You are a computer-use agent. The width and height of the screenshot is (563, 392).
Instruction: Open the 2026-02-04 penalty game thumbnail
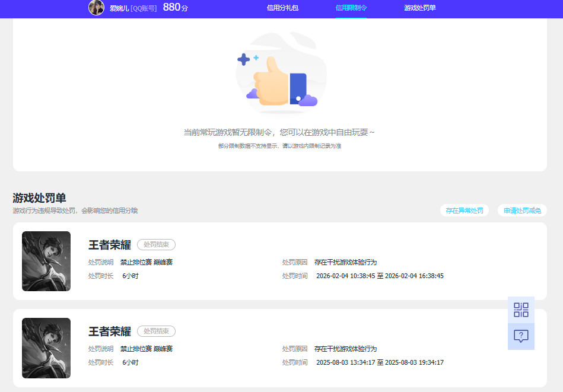(x=46, y=262)
